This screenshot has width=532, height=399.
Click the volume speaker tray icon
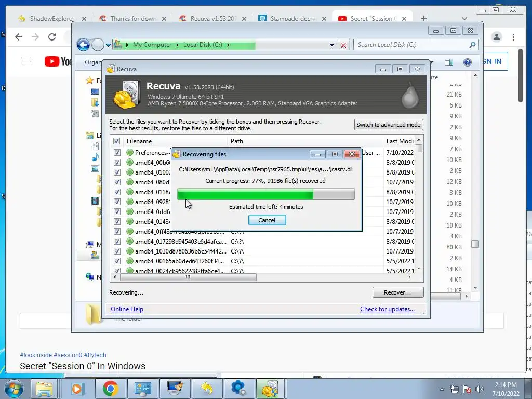480,389
